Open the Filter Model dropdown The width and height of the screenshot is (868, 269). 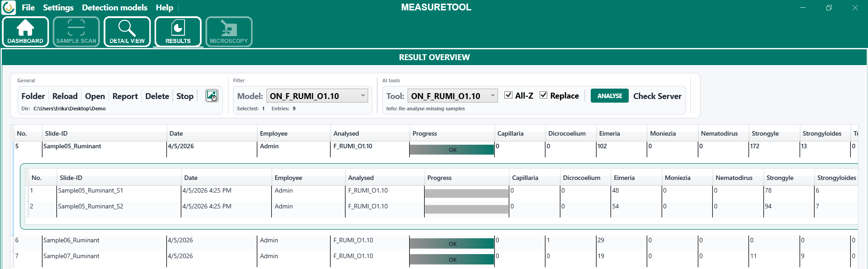click(x=317, y=96)
